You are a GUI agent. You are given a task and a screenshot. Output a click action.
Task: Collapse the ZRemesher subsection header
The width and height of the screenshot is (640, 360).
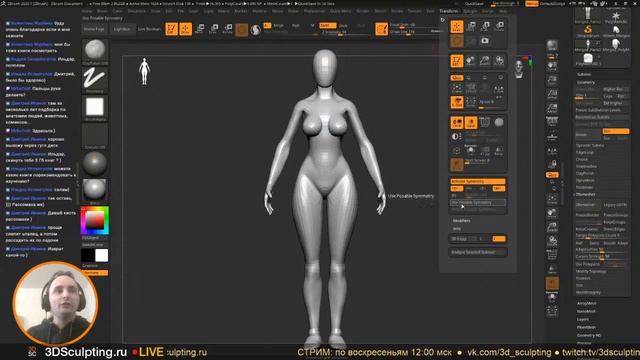click(586, 194)
